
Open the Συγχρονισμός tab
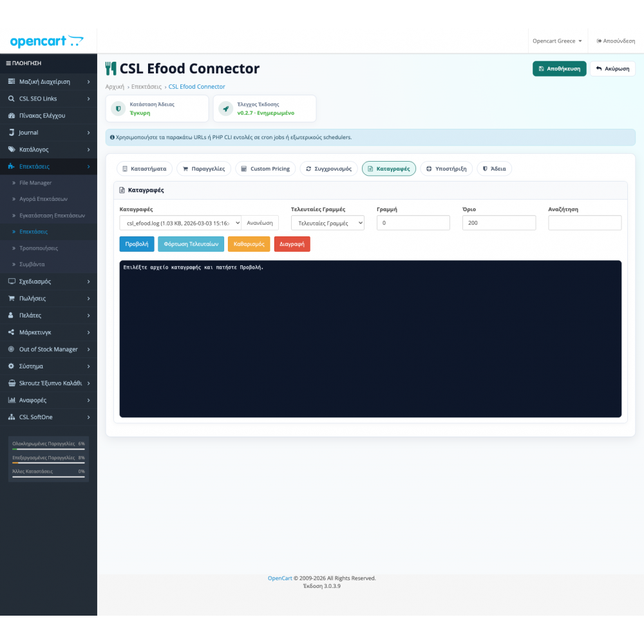click(328, 169)
